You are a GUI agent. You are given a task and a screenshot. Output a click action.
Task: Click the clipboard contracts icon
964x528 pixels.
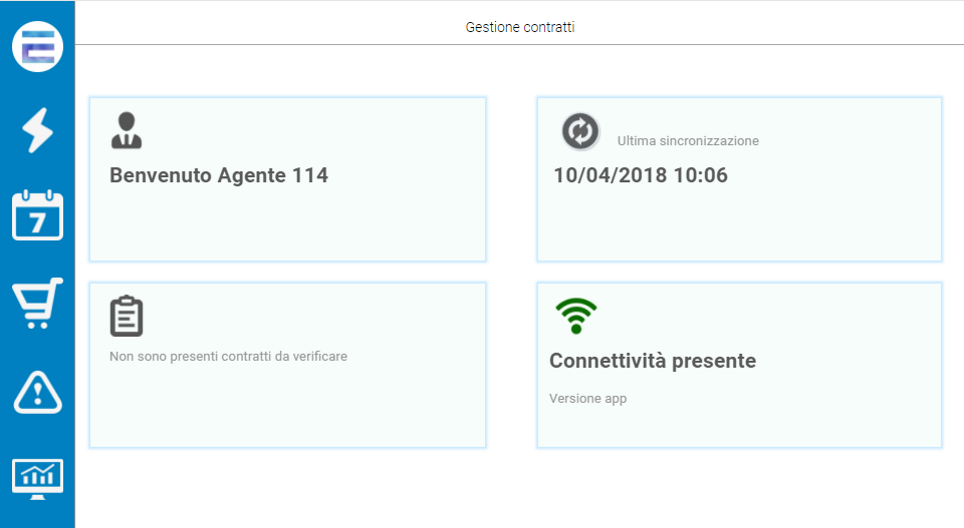[x=127, y=316]
